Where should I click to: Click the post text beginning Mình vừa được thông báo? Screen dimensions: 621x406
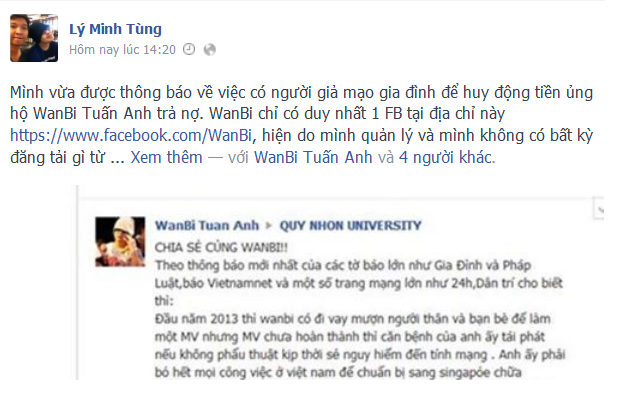click(301, 125)
